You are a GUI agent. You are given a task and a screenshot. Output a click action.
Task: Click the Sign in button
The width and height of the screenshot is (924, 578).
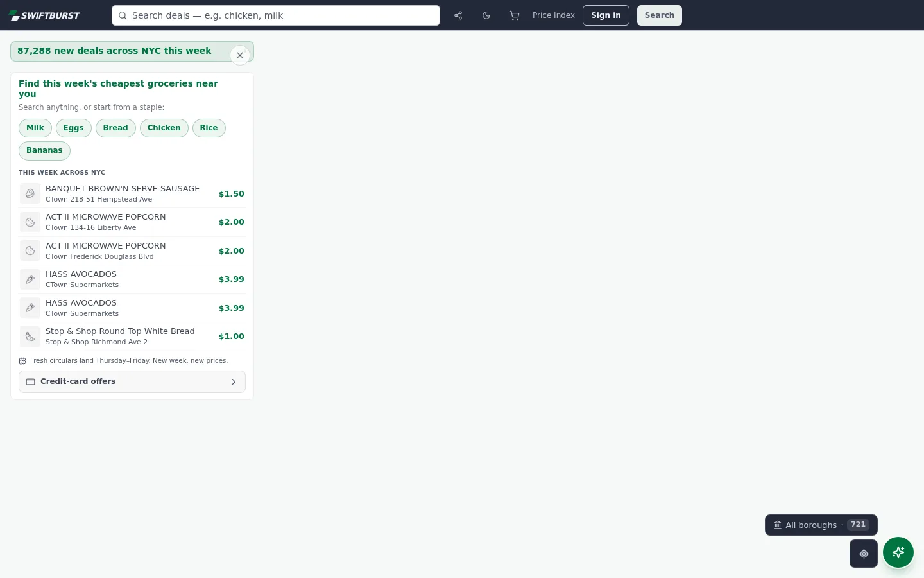tap(606, 15)
